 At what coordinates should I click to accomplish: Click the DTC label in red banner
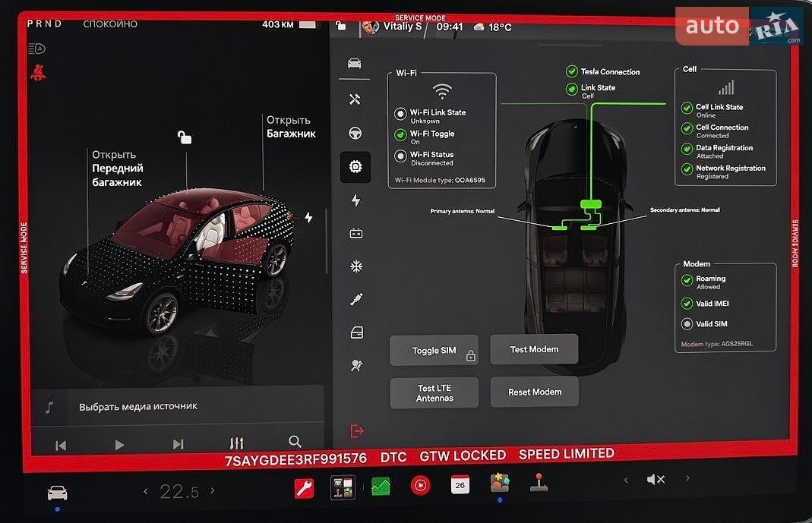(x=393, y=457)
